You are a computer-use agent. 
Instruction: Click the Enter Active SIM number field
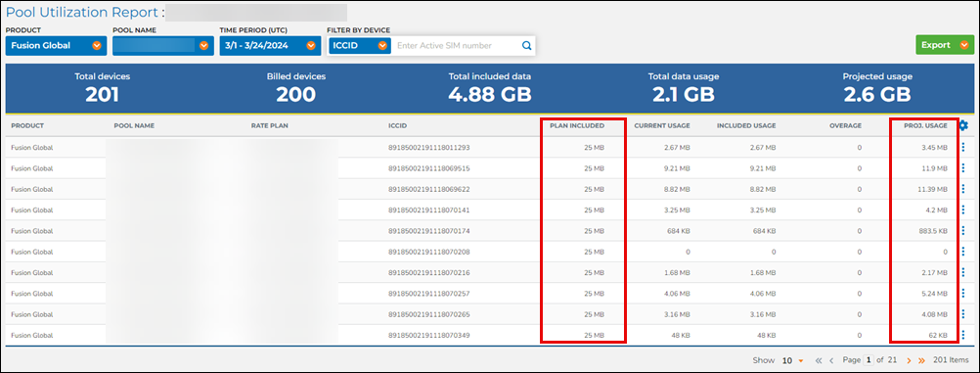pos(456,45)
